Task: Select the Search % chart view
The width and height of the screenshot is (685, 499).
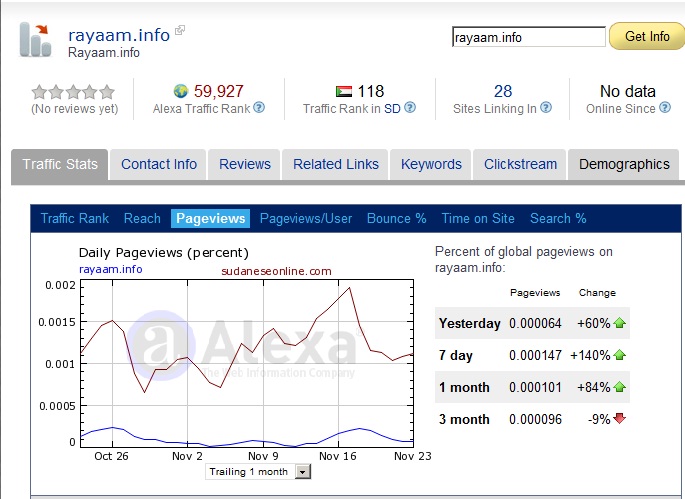Action: pyautogui.click(x=558, y=218)
